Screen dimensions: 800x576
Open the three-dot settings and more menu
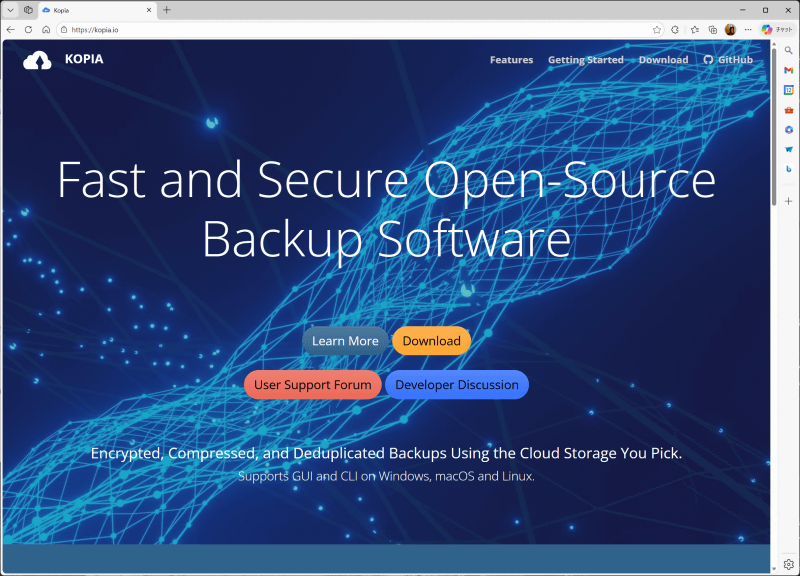pyautogui.click(x=748, y=30)
